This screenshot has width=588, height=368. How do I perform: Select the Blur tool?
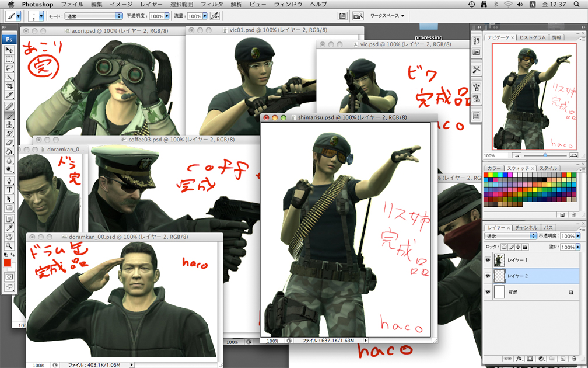click(9, 160)
